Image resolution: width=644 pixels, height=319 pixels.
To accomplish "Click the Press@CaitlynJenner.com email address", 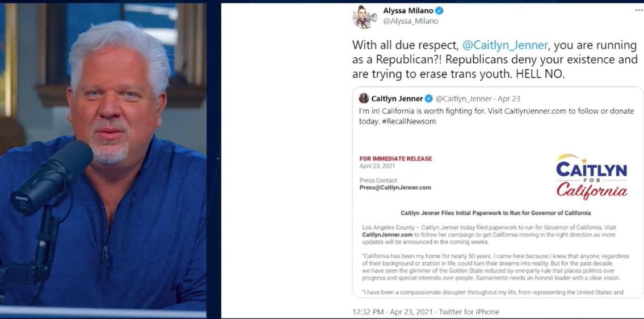I will coord(395,188).
